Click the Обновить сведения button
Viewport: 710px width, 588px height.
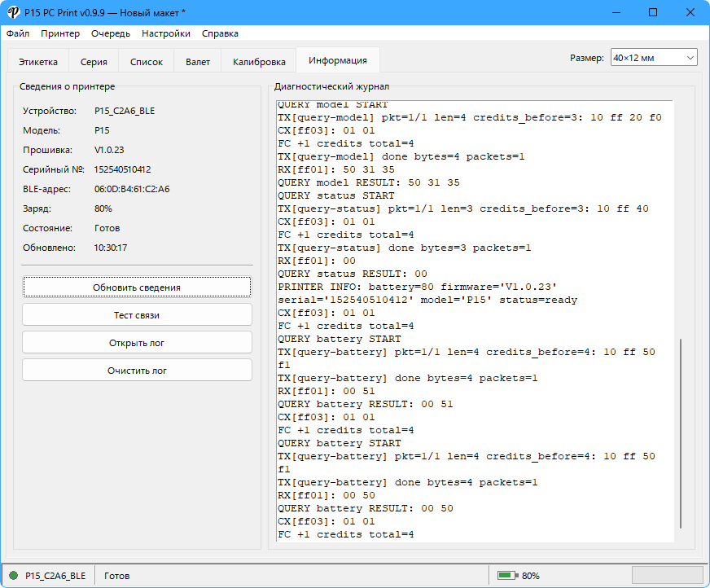pos(137,287)
